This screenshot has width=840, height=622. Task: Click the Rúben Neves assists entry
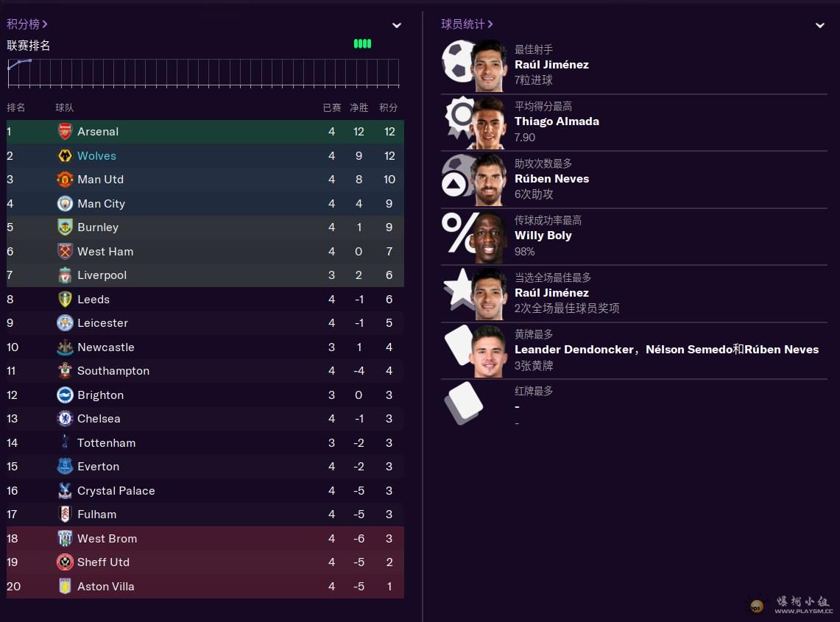[552, 178]
